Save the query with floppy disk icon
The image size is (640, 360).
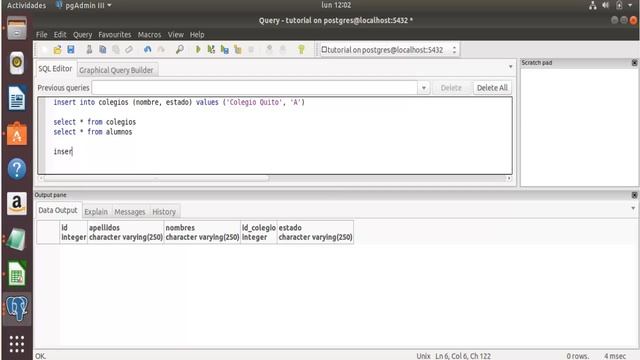point(71,50)
